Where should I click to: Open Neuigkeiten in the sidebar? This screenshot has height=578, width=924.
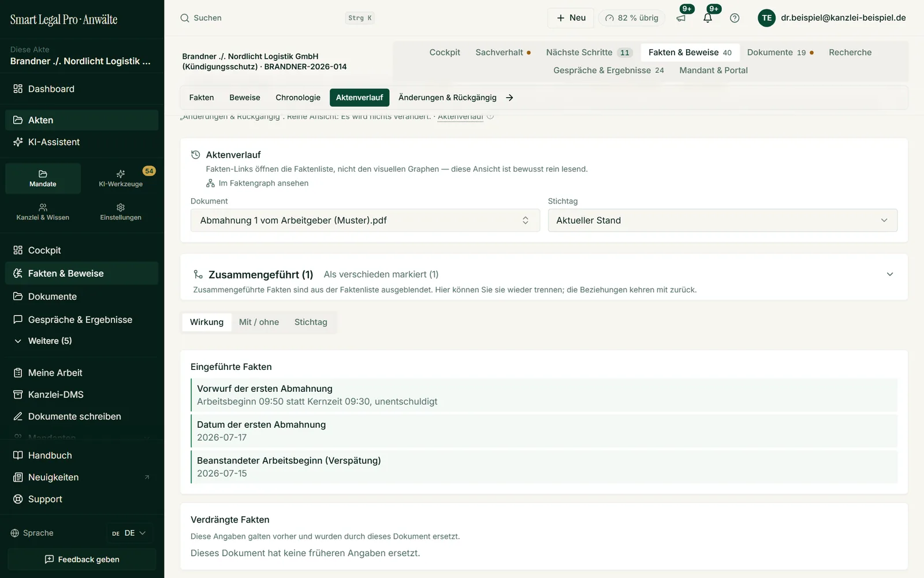coord(82,477)
